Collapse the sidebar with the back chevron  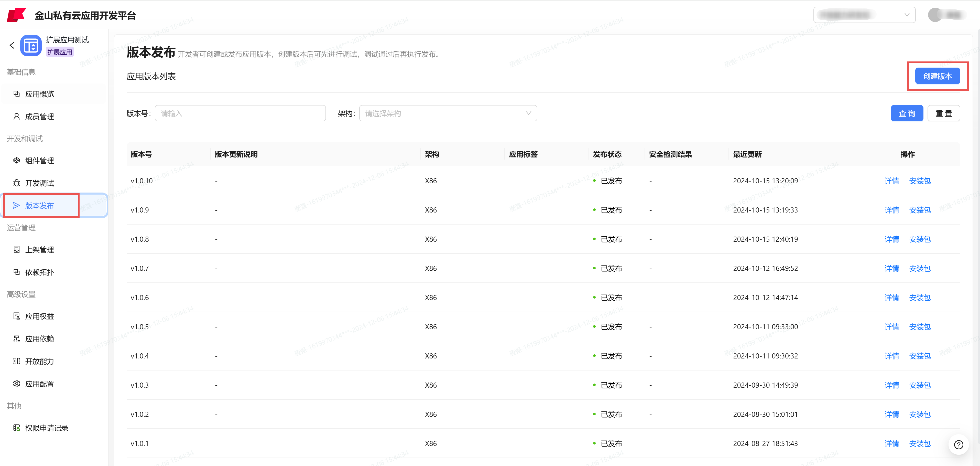click(12, 45)
